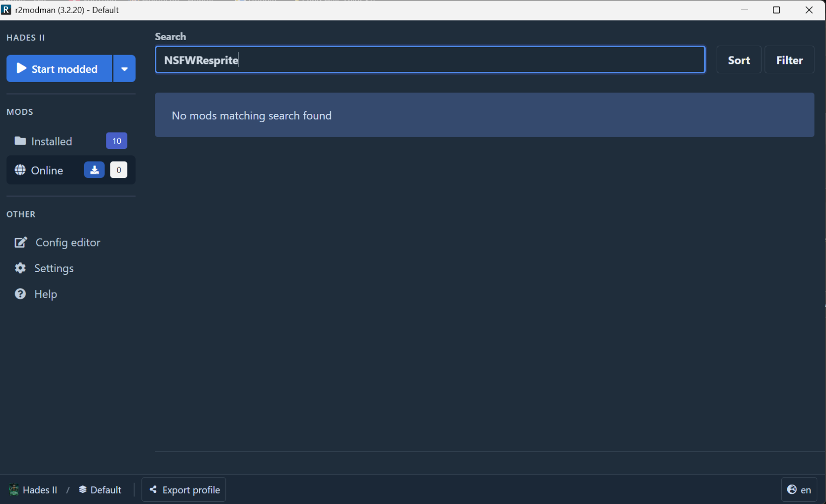Click the r2modman app icon in title bar
Screen dimensions: 826x504
point(6,10)
